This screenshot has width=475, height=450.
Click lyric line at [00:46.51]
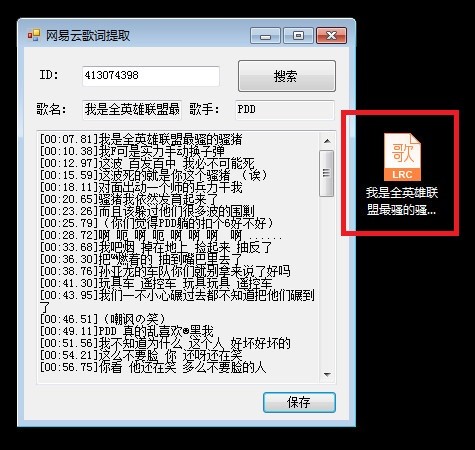(x=102, y=319)
